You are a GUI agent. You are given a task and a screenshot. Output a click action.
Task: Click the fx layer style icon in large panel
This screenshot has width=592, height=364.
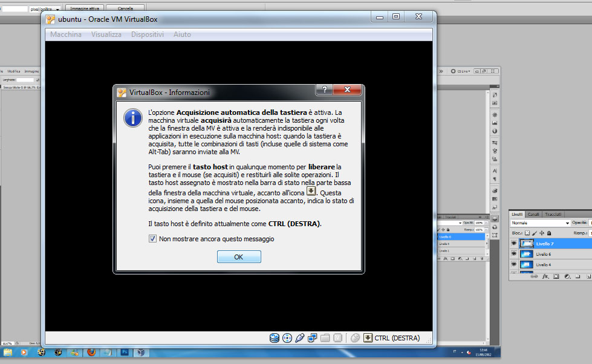pos(545,276)
